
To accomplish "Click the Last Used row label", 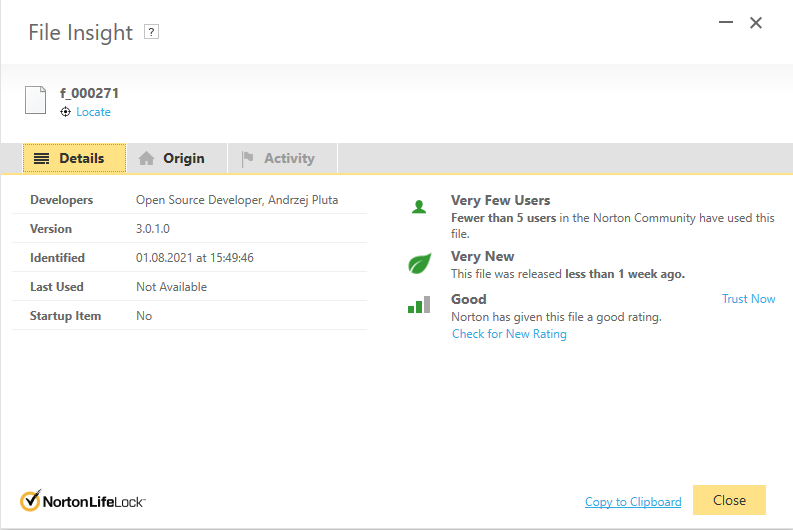I will (57, 287).
